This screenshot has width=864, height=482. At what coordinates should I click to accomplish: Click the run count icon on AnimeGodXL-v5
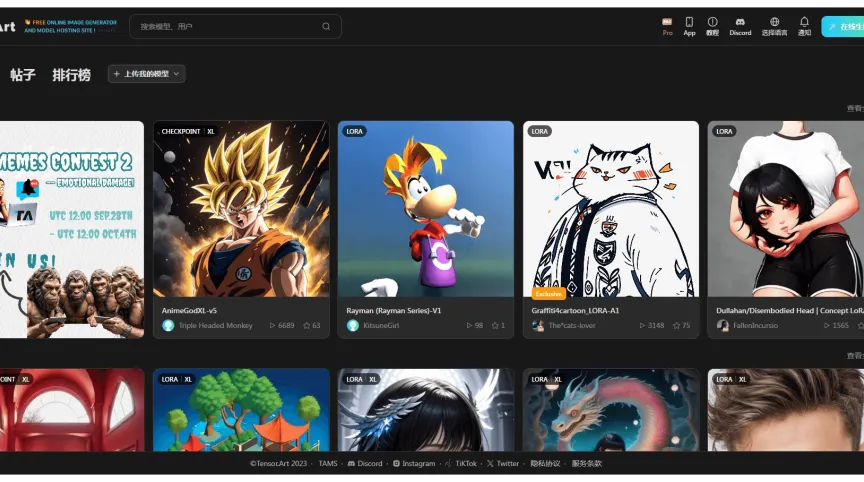point(272,326)
